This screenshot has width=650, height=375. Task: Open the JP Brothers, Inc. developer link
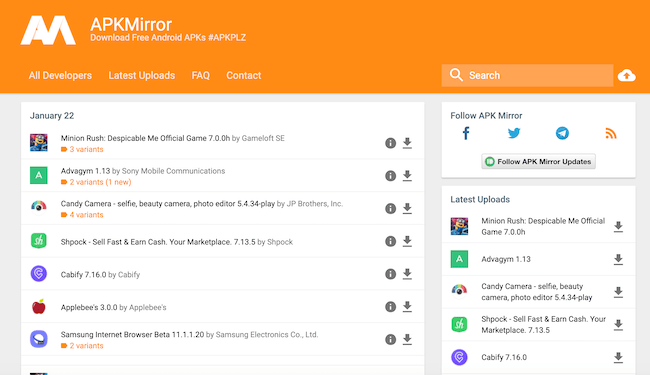(x=315, y=203)
